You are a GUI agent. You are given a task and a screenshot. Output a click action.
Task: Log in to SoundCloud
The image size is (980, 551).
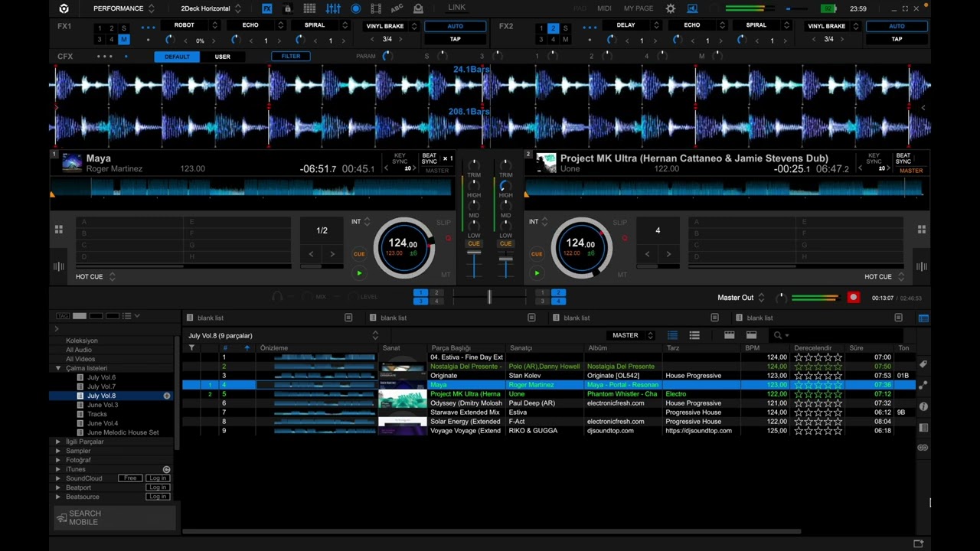pyautogui.click(x=158, y=478)
